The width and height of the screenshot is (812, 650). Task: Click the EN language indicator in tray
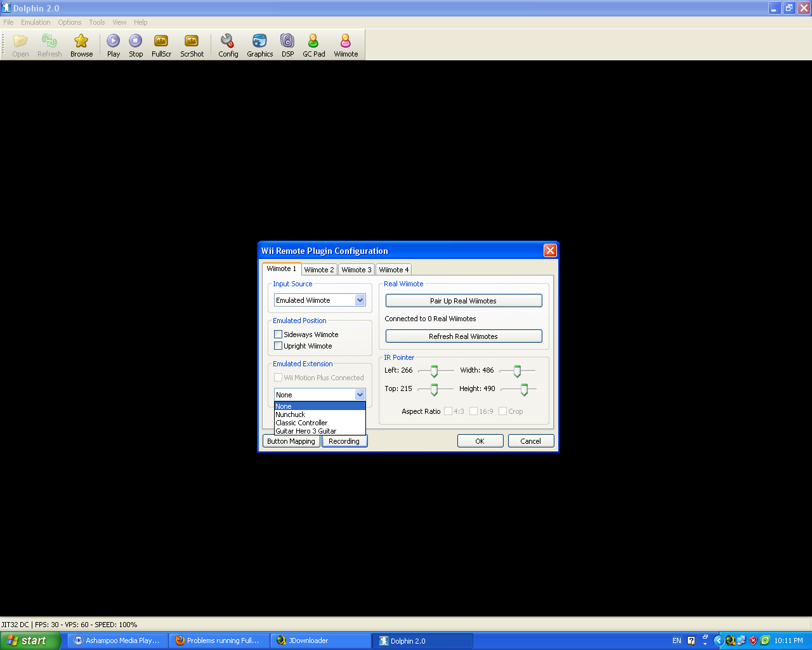tap(677, 640)
